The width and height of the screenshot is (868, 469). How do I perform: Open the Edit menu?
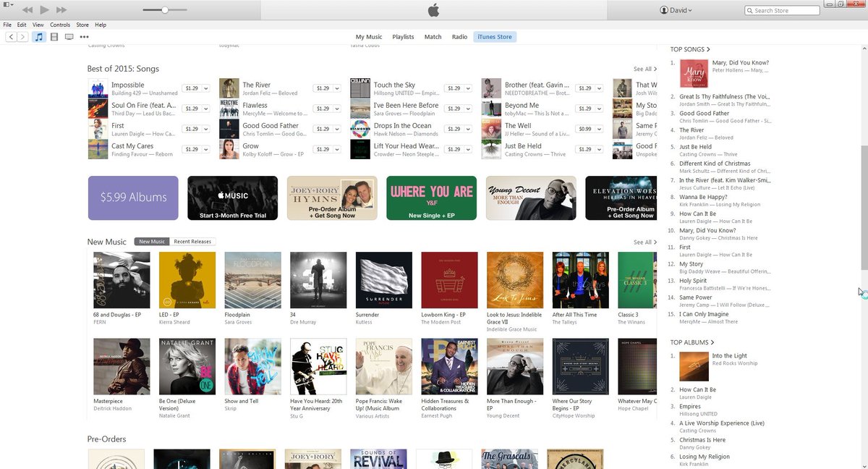click(22, 25)
